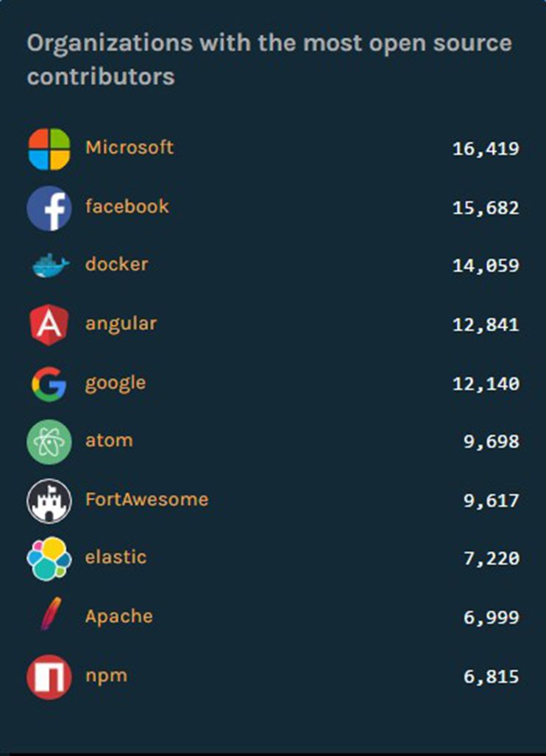Click the docker whale icon
Image resolution: width=546 pixels, height=756 pixels.
51,265
